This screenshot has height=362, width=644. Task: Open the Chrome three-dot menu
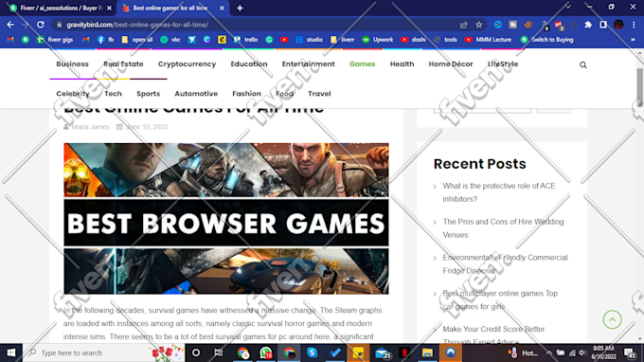634,25
